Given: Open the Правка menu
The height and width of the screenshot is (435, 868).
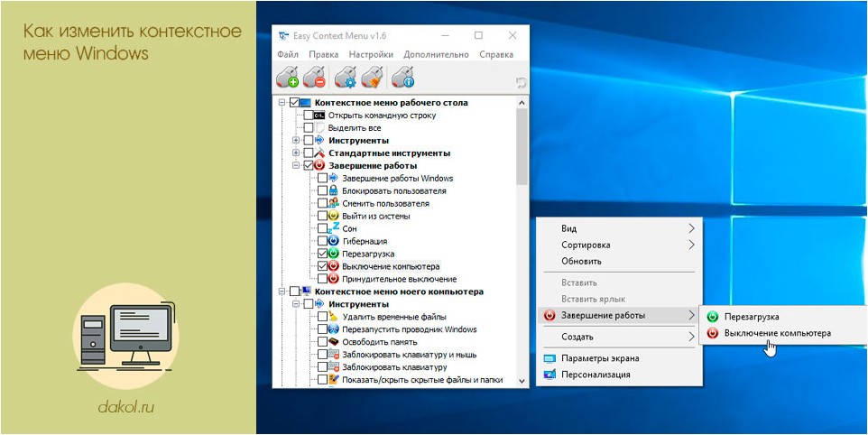Looking at the screenshot, I should pyautogui.click(x=324, y=54).
